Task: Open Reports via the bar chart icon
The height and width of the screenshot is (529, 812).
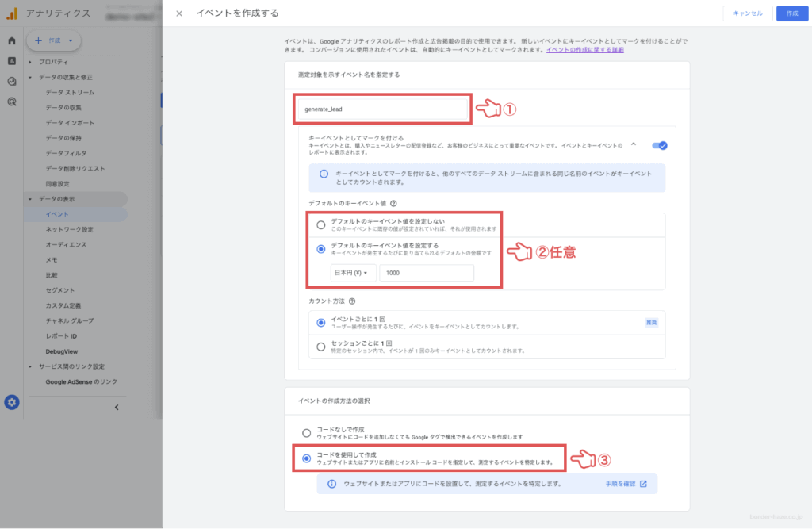Action: [11, 62]
